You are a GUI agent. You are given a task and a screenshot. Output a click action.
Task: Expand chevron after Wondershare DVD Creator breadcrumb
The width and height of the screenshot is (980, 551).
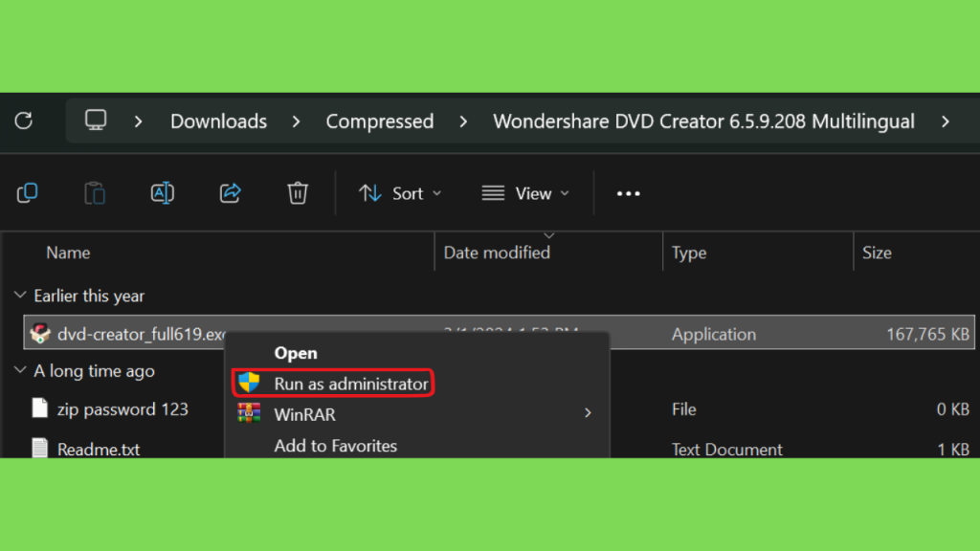[x=946, y=121]
